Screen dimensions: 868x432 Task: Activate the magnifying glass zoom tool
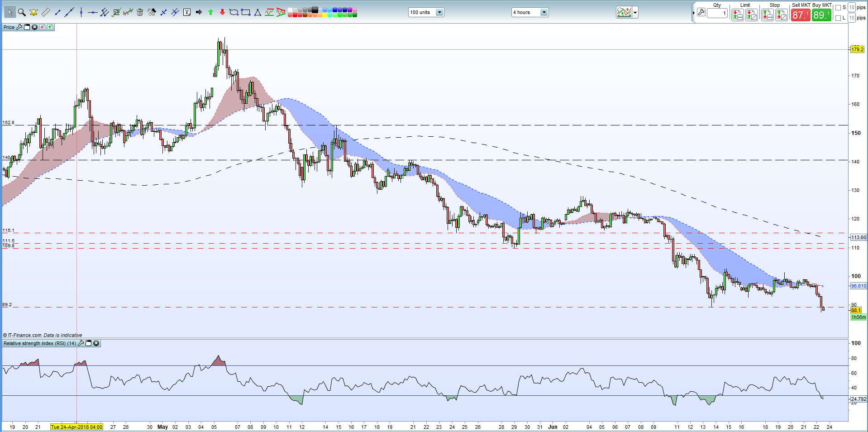22,12
